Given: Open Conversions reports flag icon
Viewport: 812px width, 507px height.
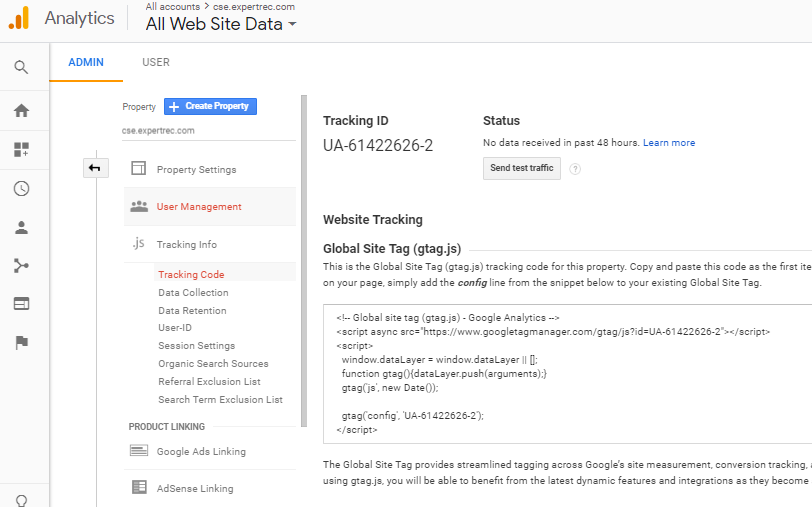Looking at the screenshot, I should [21, 342].
